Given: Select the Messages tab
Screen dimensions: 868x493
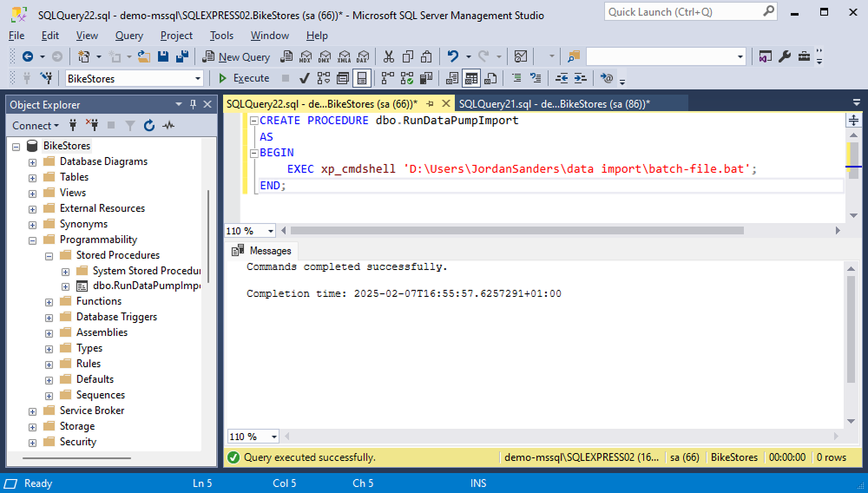Looking at the screenshot, I should [x=262, y=251].
